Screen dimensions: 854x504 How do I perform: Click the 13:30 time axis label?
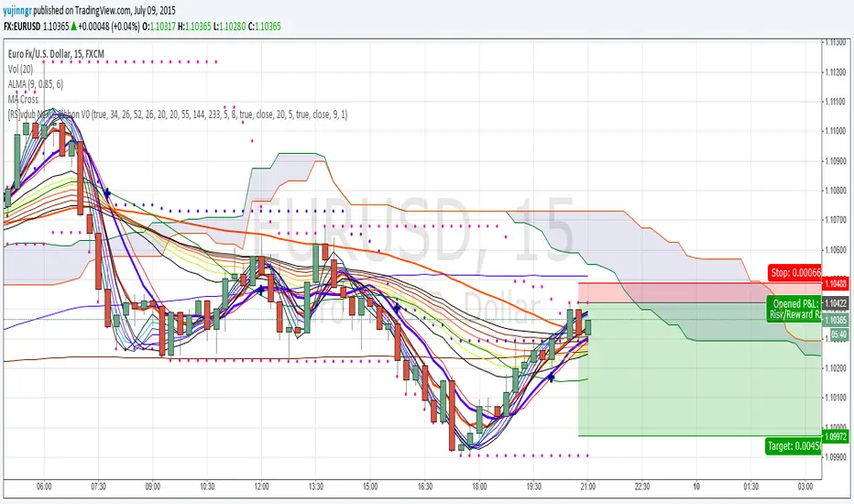tap(316, 486)
